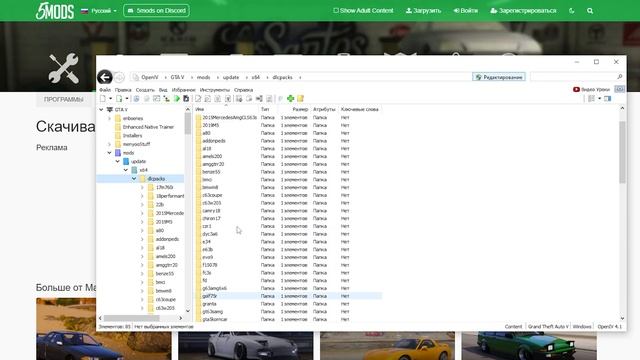Collapse the mods tree node
This screenshot has height=360, width=640.
pyautogui.click(x=109, y=153)
